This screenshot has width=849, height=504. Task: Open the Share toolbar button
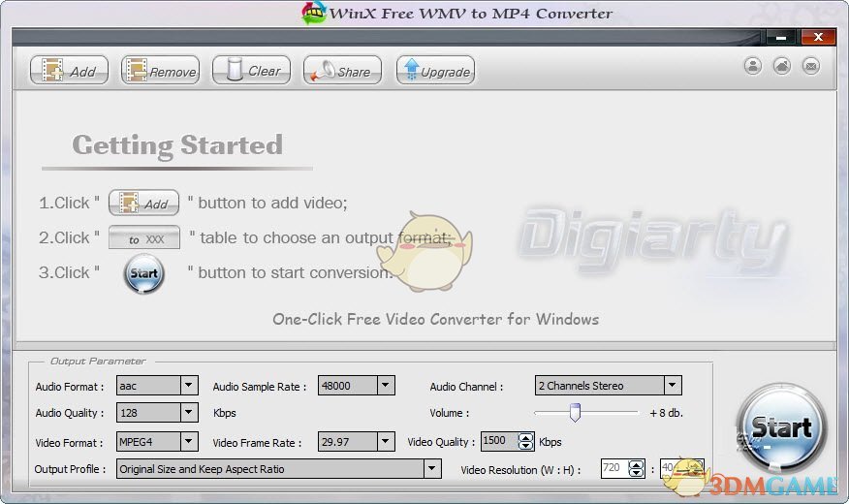[x=342, y=71]
